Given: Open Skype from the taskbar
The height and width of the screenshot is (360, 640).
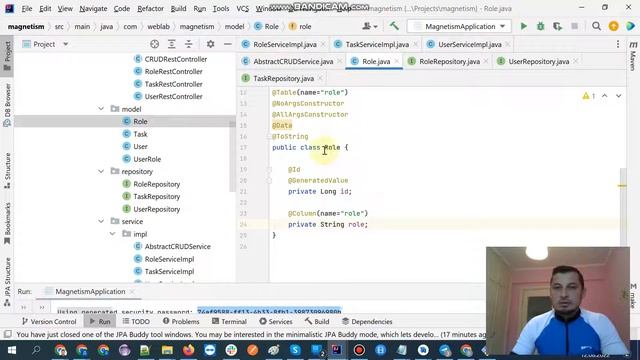Looking at the screenshot, I should (295, 350).
